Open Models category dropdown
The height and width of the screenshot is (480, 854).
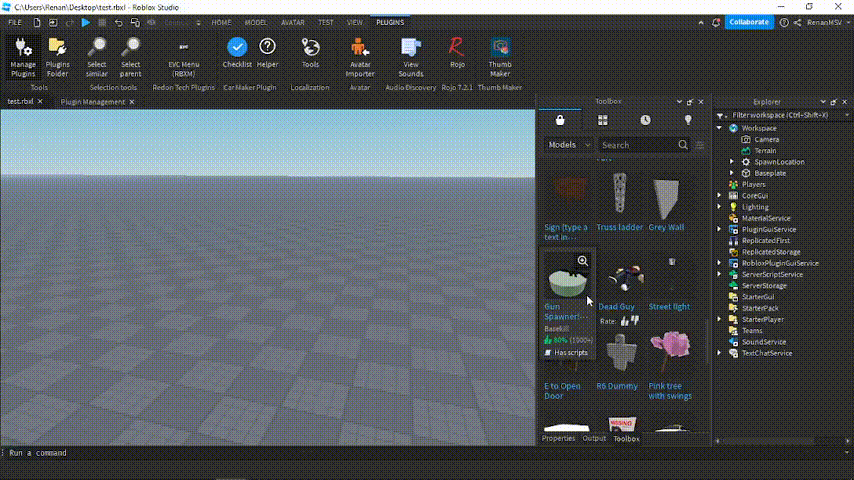tap(569, 145)
